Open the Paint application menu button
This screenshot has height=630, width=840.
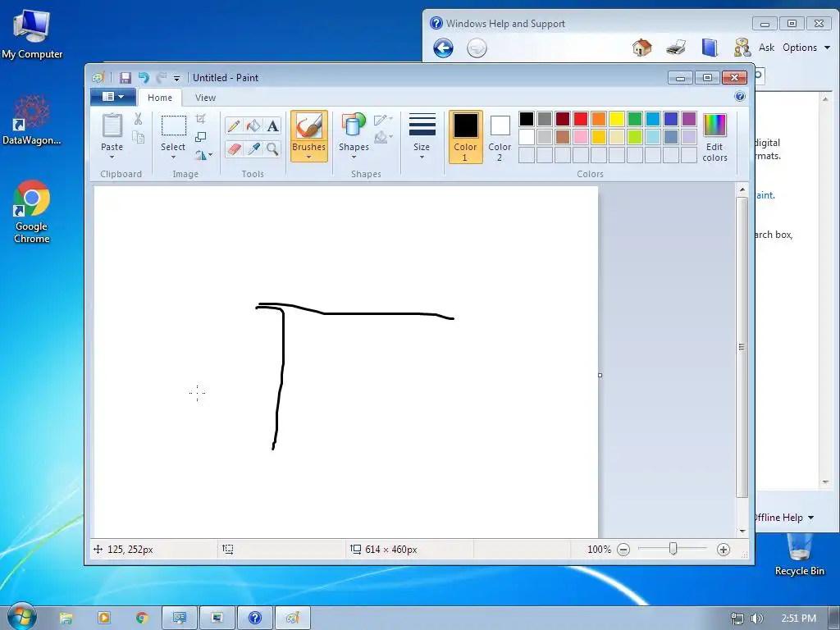(113, 97)
